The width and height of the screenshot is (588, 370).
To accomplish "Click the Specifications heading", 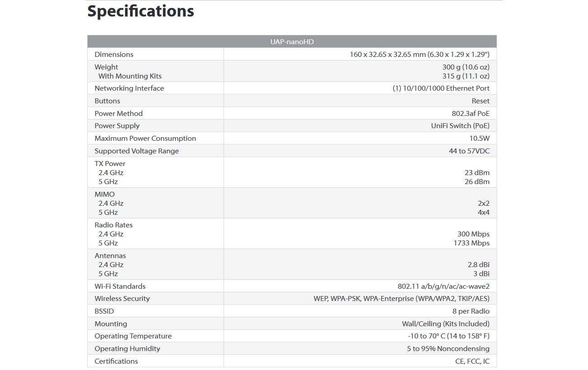I will (140, 11).
